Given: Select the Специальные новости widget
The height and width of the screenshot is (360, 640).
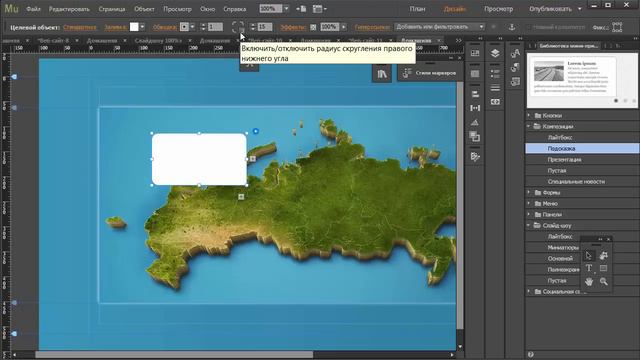Looking at the screenshot, I should coord(582,182).
